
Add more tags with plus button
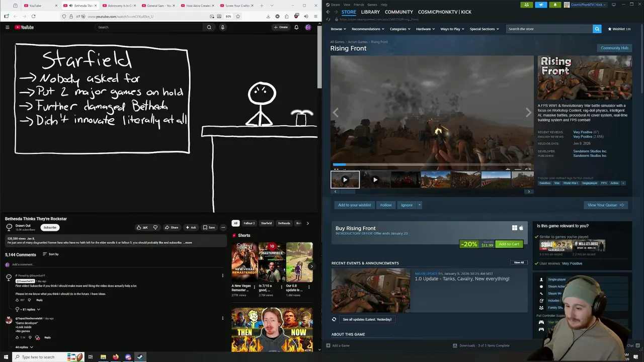[x=623, y=183]
